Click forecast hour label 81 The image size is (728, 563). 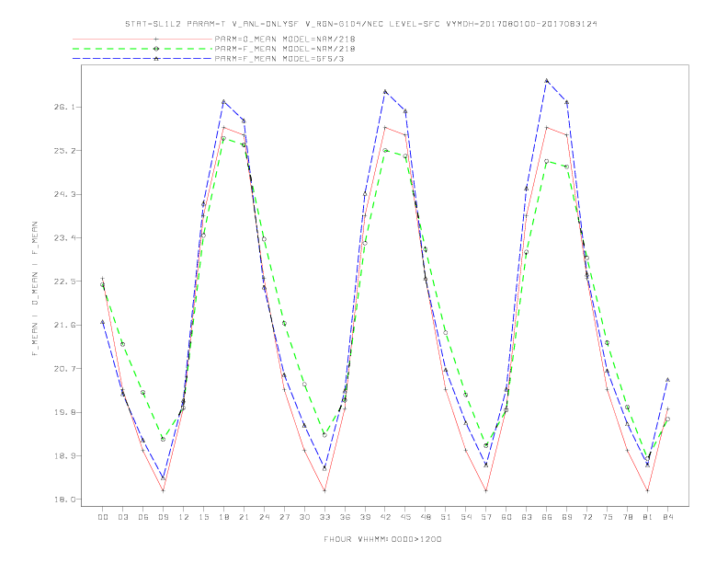(x=648, y=517)
